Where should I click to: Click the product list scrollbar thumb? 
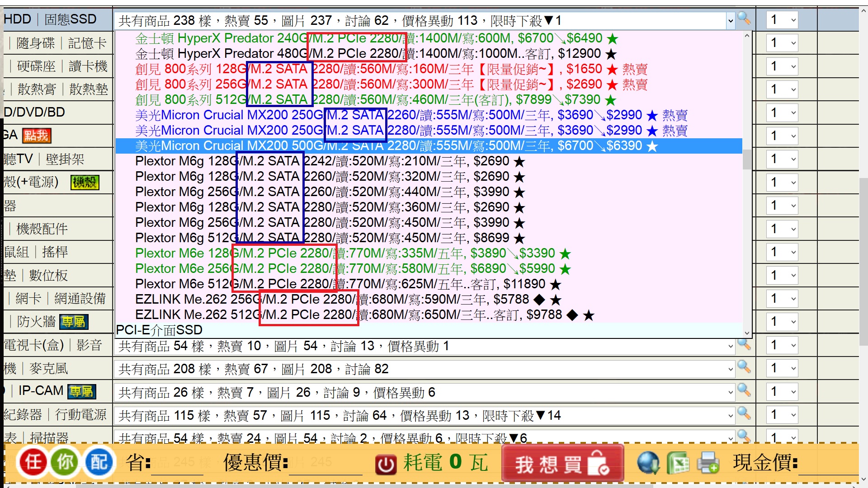(x=747, y=160)
